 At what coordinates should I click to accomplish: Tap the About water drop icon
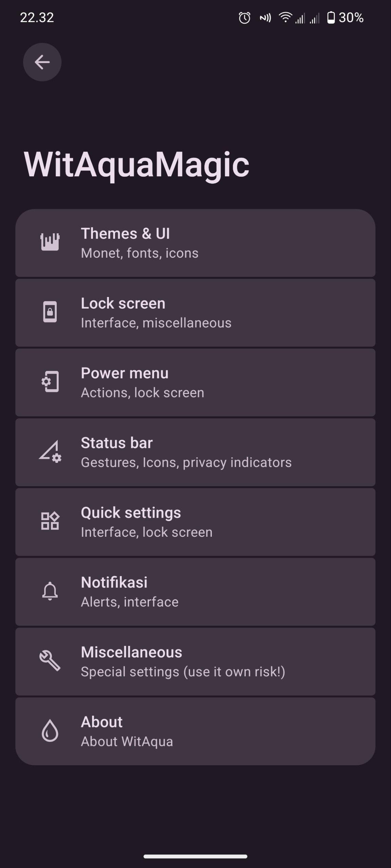[50, 730]
